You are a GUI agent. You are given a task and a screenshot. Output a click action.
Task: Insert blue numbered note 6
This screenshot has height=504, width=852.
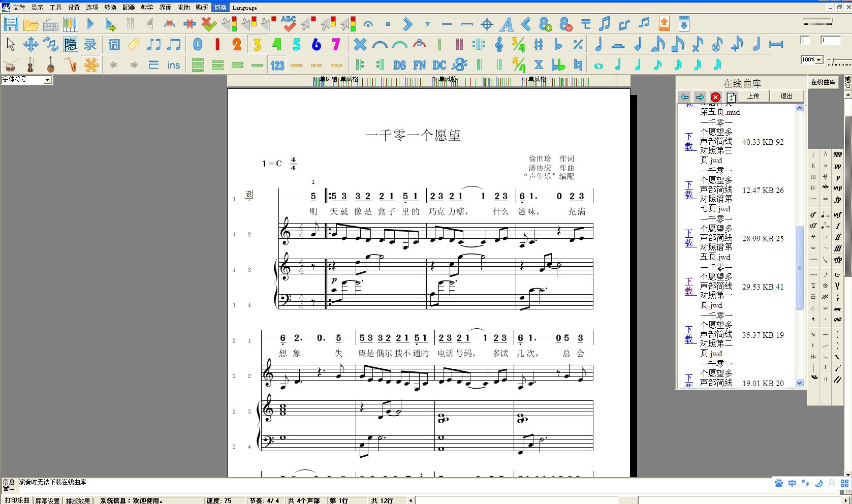pyautogui.click(x=316, y=44)
